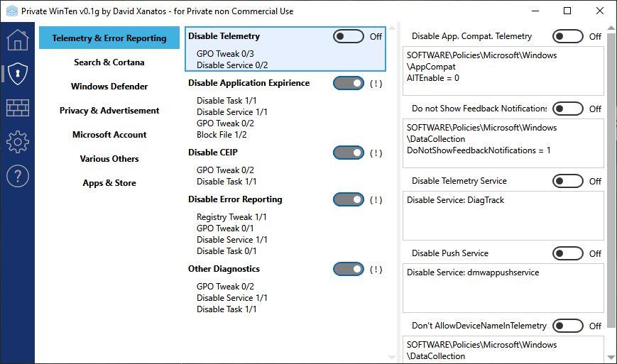The width and height of the screenshot is (617, 364).
Task: Minimize the Private WinTen window
Action: [x=535, y=11]
